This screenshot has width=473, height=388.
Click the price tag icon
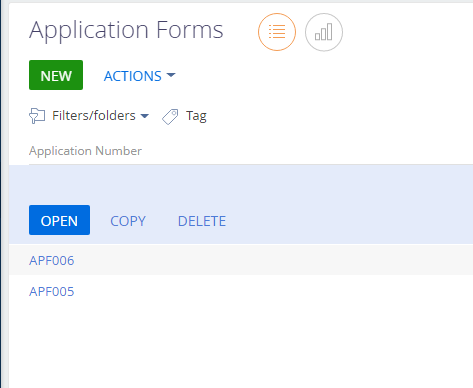coord(170,117)
